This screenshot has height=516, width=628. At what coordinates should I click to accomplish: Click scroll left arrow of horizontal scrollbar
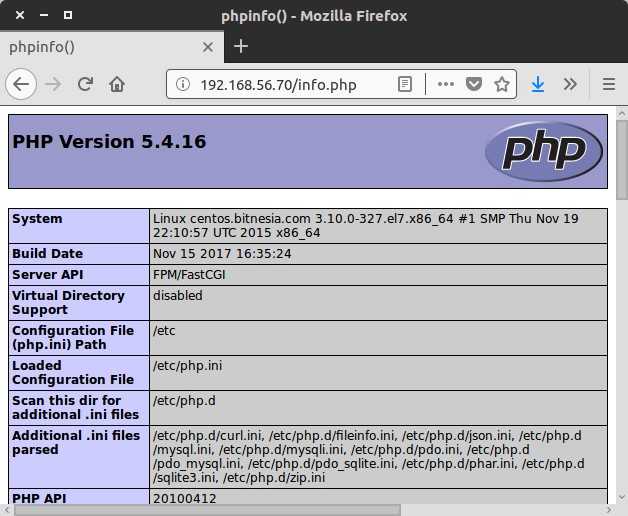tap(6, 510)
